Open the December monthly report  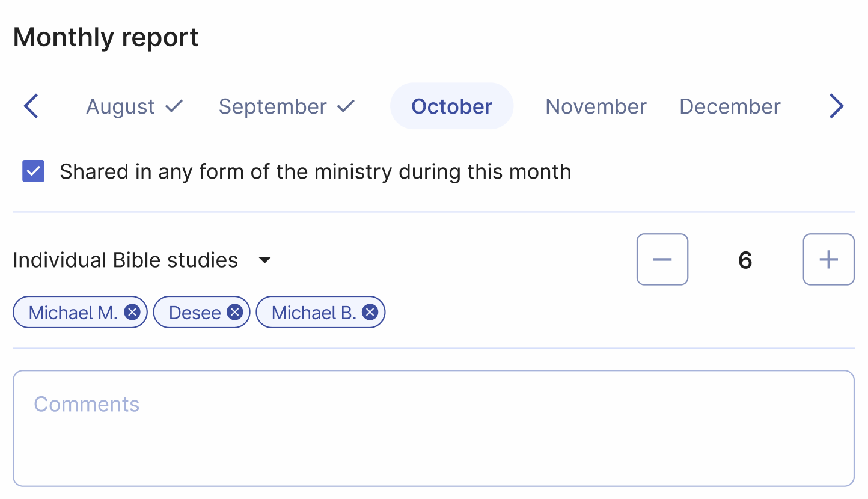coord(729,106)
